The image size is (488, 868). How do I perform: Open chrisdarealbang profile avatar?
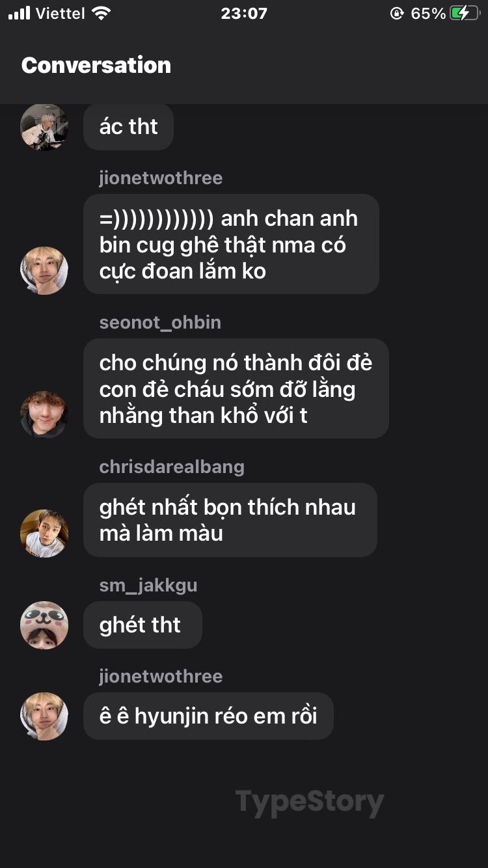click(x=44, y=533)
